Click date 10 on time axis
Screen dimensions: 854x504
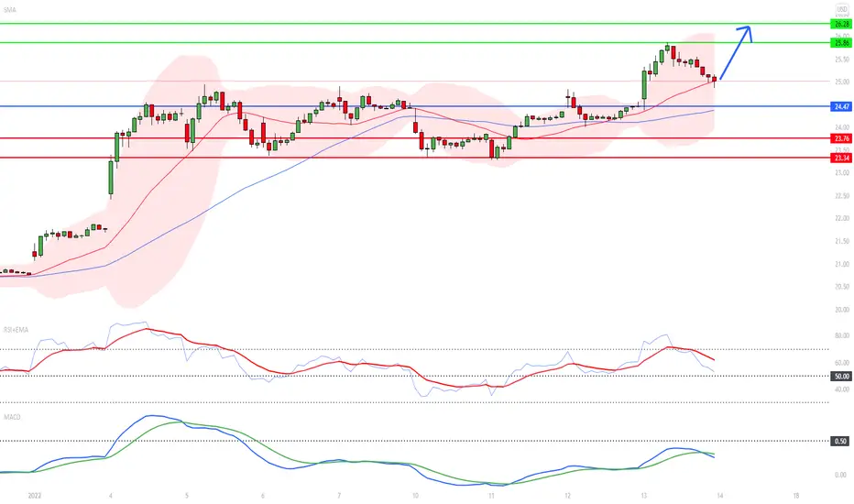[415, 495]
